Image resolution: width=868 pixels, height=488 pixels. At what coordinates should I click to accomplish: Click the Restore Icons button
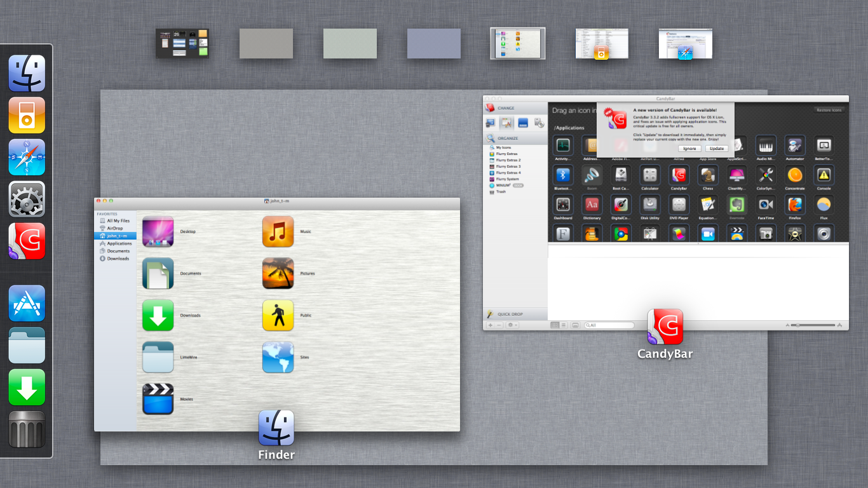[829, 110]
